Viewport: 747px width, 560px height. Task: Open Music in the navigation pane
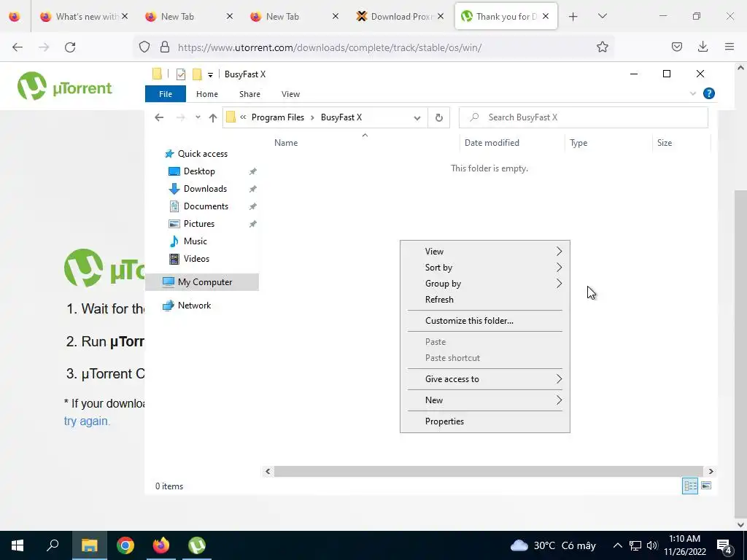196,241
